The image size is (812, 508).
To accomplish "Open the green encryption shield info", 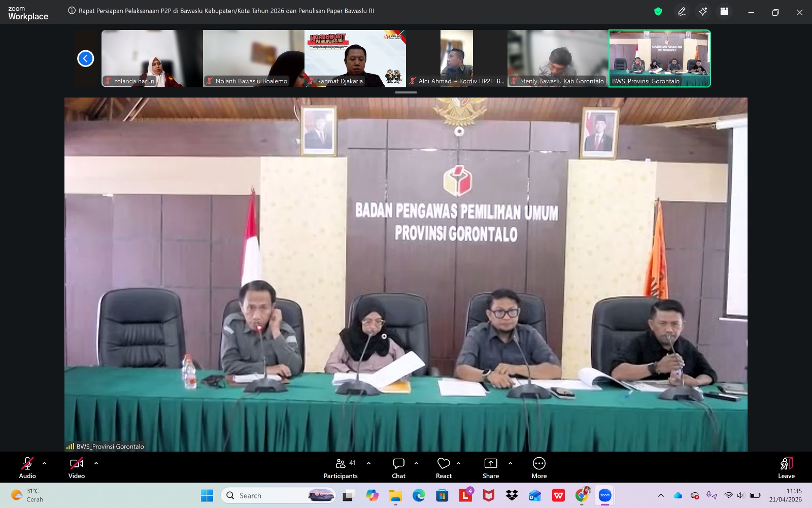I will tap(658, 11).
